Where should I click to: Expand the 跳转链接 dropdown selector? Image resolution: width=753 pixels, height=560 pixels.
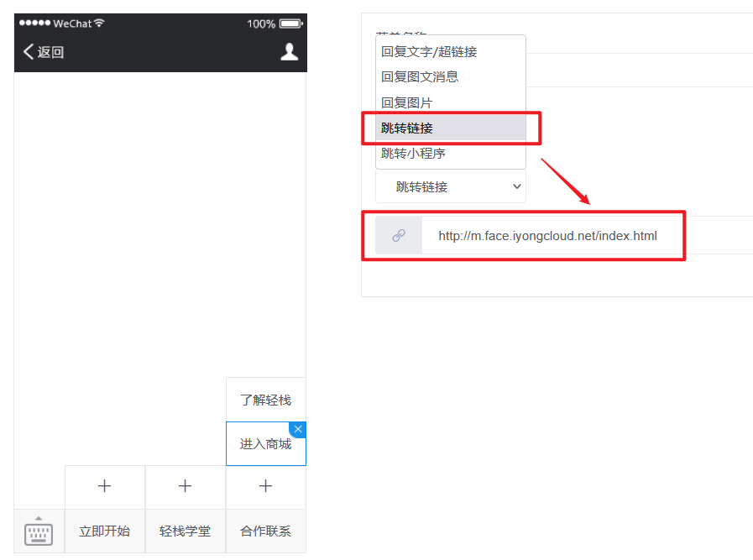451,186
